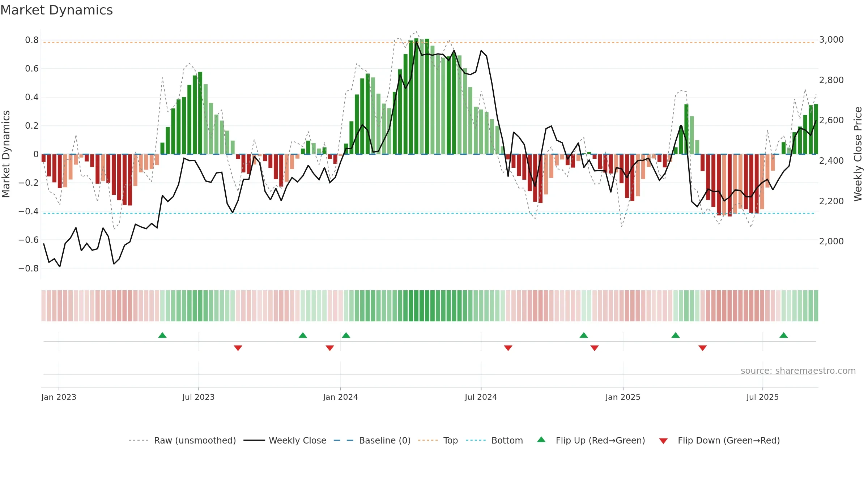Select Flip Down marker in spring 2025
868x488 pixels.
(703, 348)
